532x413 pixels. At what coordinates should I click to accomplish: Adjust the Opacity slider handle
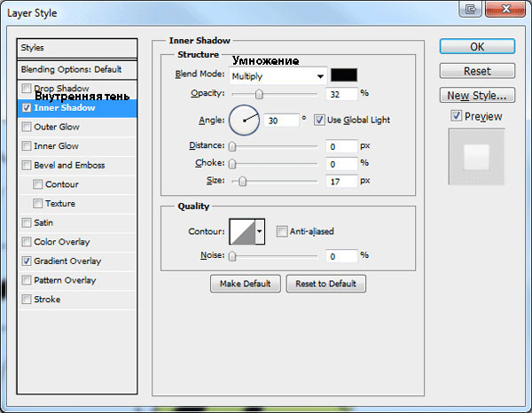(259, 94)
